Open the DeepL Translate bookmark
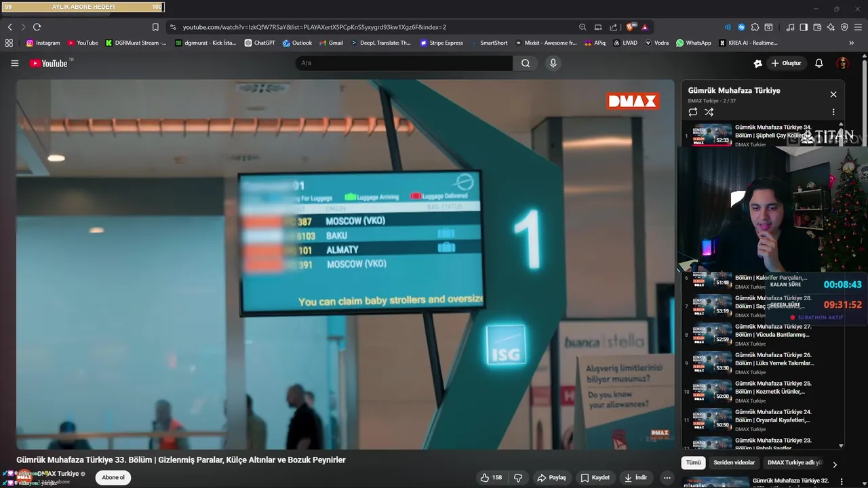This screenshot has height=488, width=868. pos(380,43)
